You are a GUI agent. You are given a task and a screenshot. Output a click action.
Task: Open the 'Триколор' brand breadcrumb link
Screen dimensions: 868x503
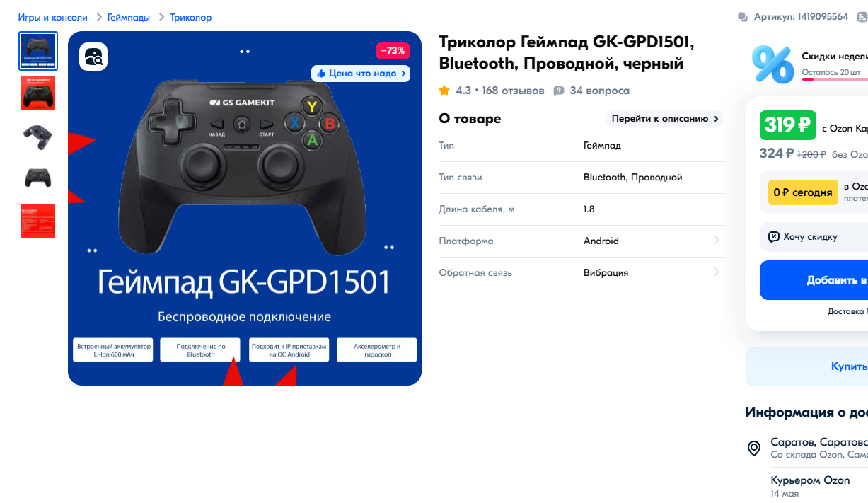[190, 17]
